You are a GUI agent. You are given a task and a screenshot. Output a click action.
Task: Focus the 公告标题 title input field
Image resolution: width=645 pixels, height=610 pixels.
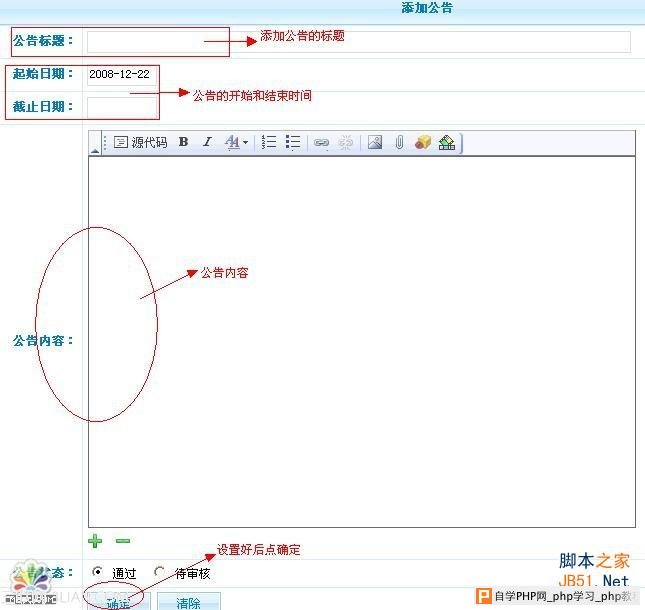tap(358, 42)
